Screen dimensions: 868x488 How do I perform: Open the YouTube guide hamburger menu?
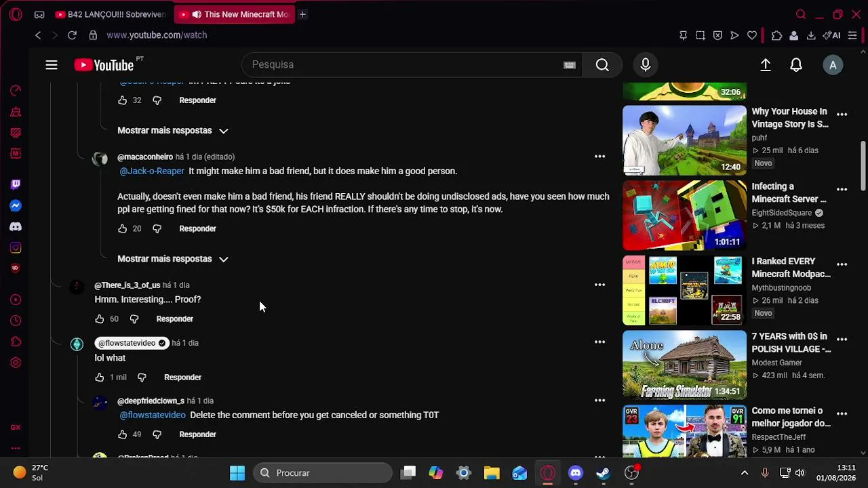click(52, 65)
